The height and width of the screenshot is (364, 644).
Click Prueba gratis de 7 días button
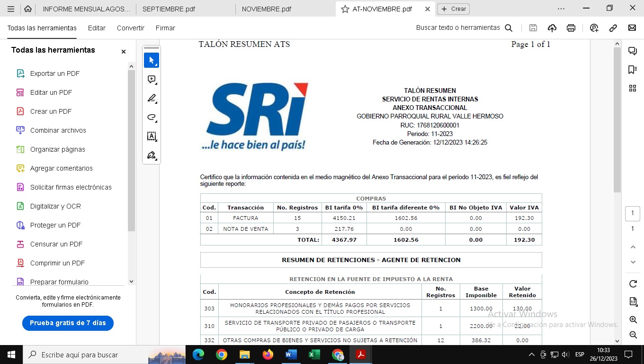[x=68, y=323]
